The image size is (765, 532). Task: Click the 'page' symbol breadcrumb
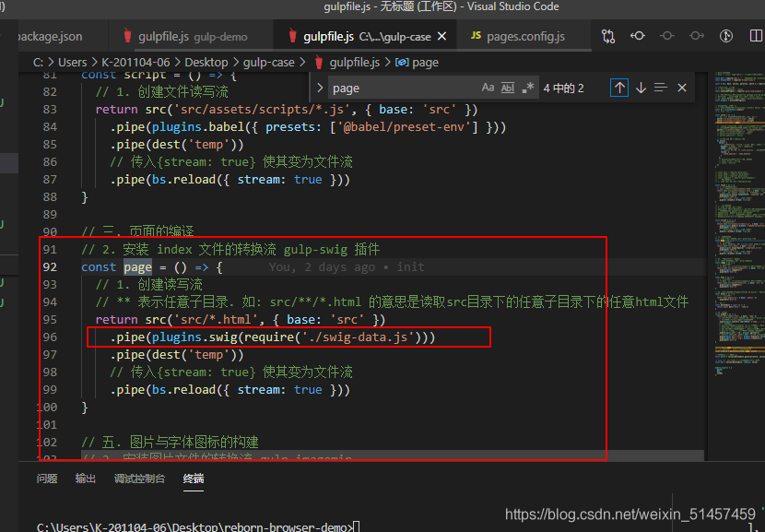425,63
